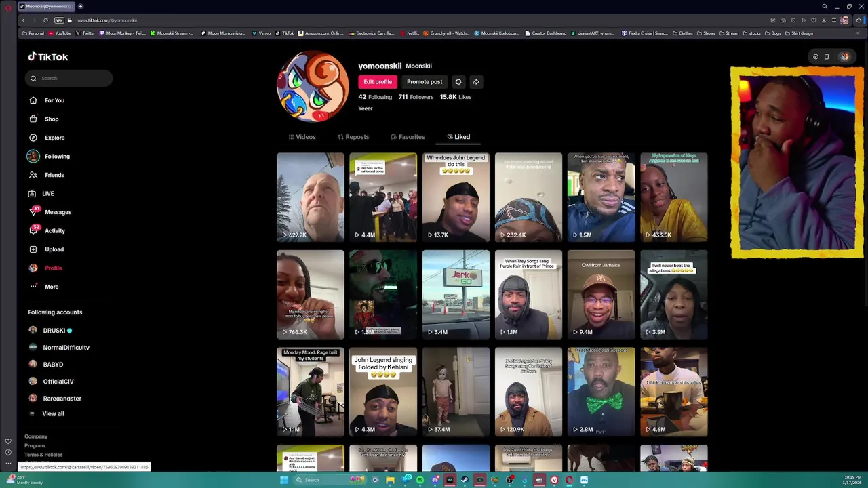The height and width of the screenshot is (488, 868).
Task: Toggle the VPN badge in address bar
Action: 59,20
